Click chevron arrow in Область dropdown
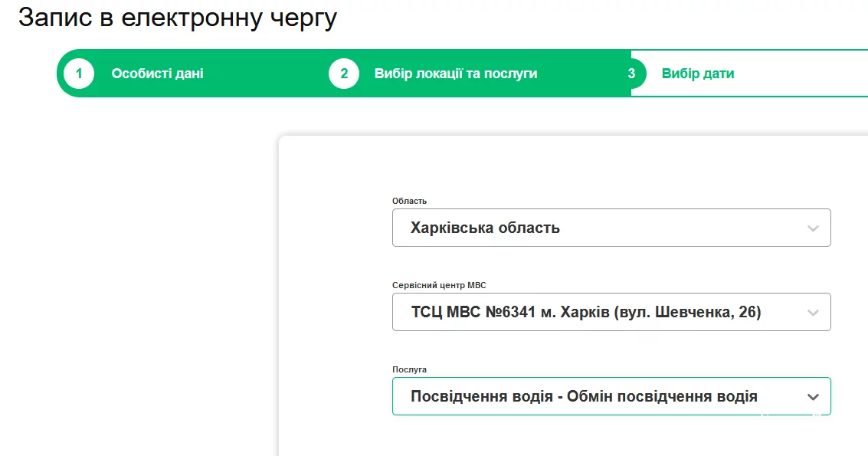This screenshot has width=868, height=456. point(813,228)
